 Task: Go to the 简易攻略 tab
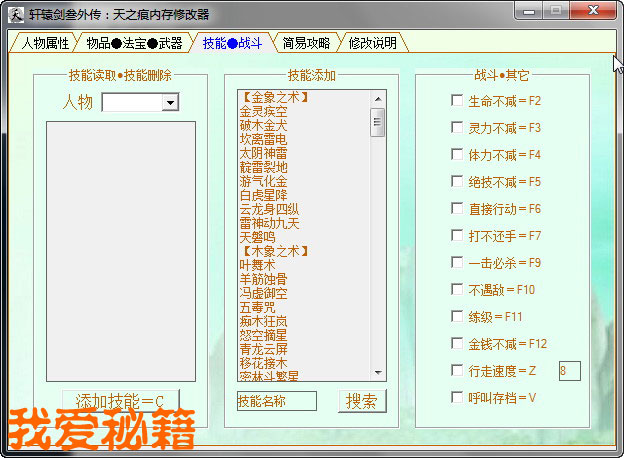pos(307,43)
